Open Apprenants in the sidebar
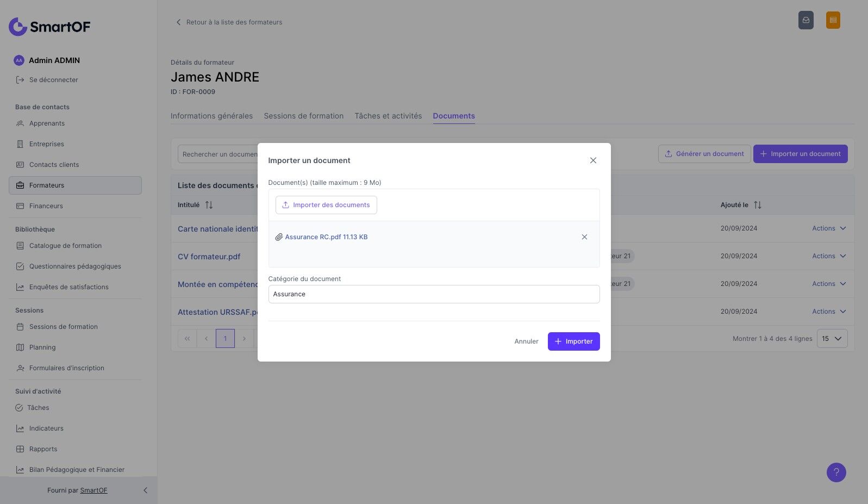The height and width of the screenshot is (504, 868). (x=75, y=123)
